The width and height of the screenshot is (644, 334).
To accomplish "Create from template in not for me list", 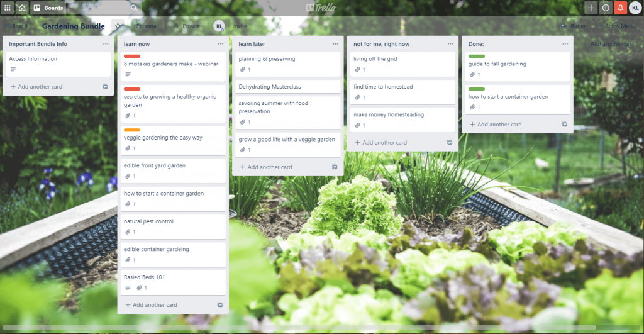I will [450, 143].
